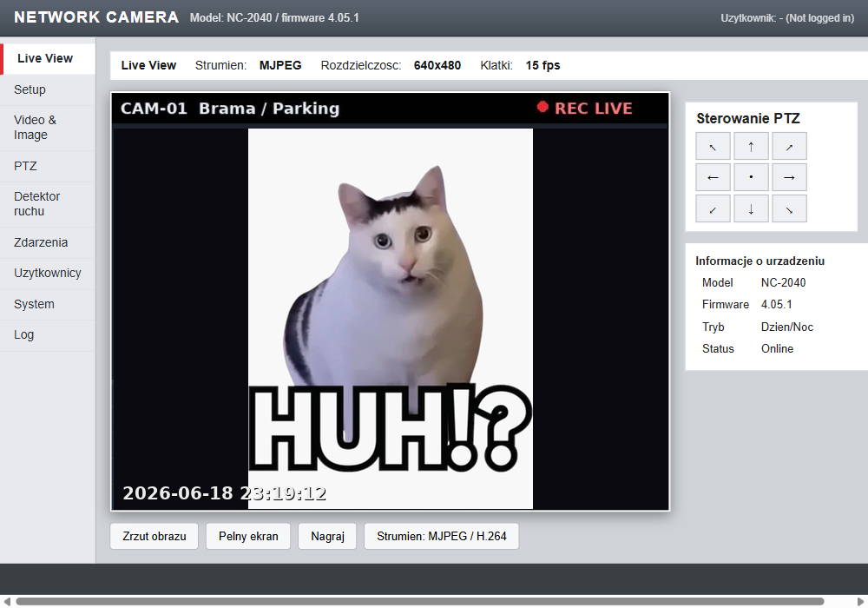Pan camera down-right with PTZ arrow
The width and height of the screenshot is (868, 608).
pyautogui.click(x=789, y=208)
